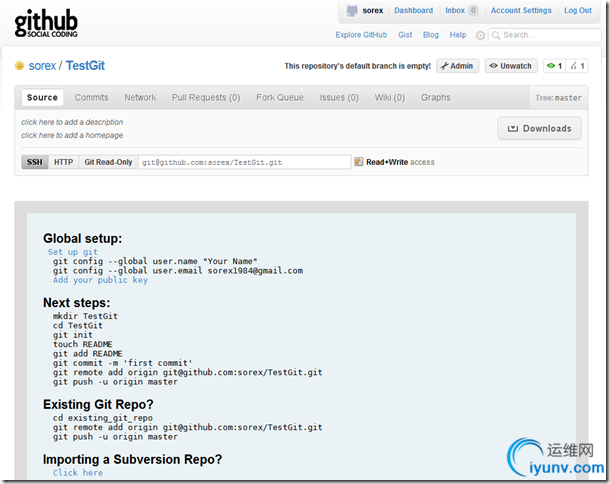Click the 'cd existing_git_repo' command line
Screen dimensions: 610x484
pyautogui.click(x=103, y=418)
